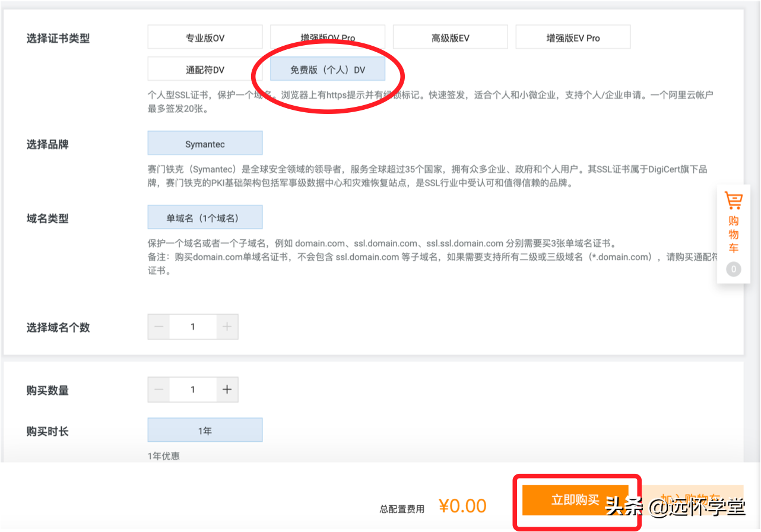Select 高级版EV certificate type
761x532 pixels.
point(450,38)
